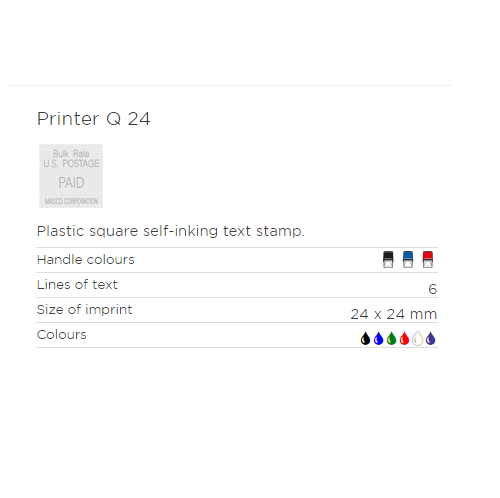500x498 pixels.
Task: Click the Lines of text row label
Action: (77, 285)
